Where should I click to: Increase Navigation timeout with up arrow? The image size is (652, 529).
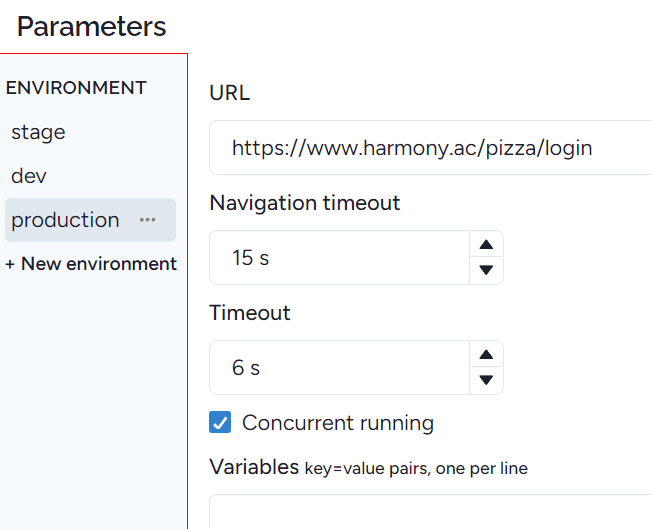point(486,245)
